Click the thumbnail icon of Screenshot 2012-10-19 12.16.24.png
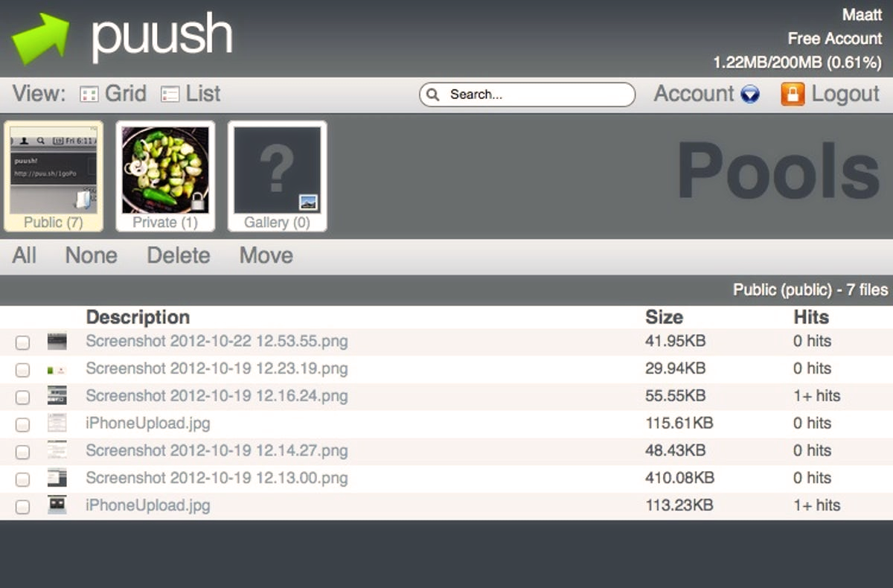The width and height of the screenshot is (893, 588). point(57,395)
